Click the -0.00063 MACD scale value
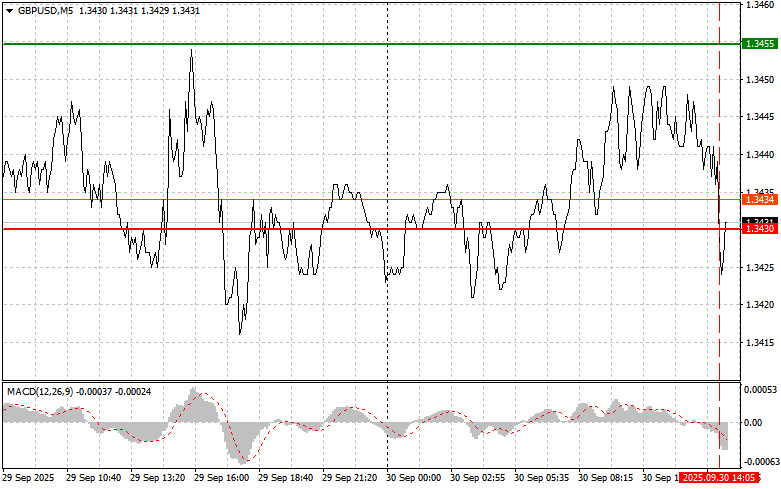Viewport: 781px width, 489px height. (x=761, y=462)
